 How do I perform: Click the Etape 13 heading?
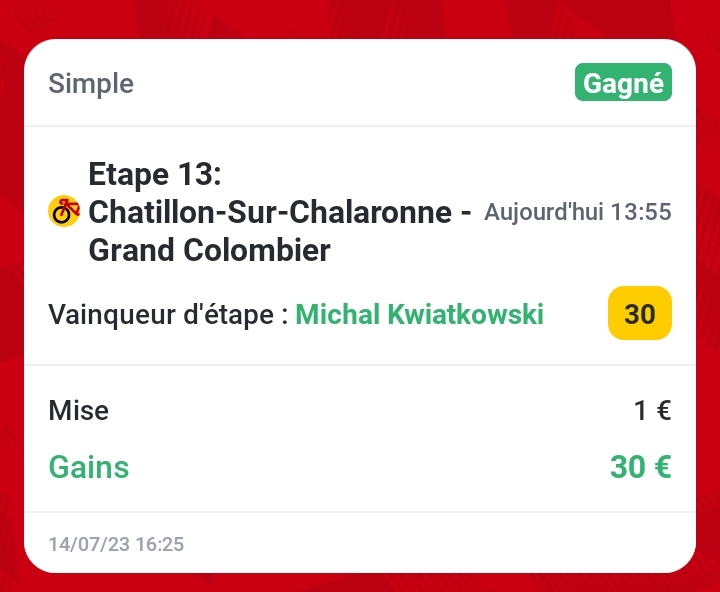[154, 174]
